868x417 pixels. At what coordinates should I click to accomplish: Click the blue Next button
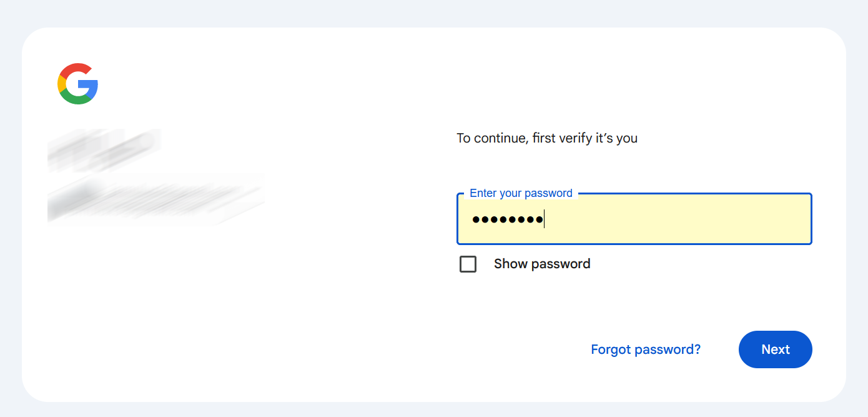(x=776, y=349)
